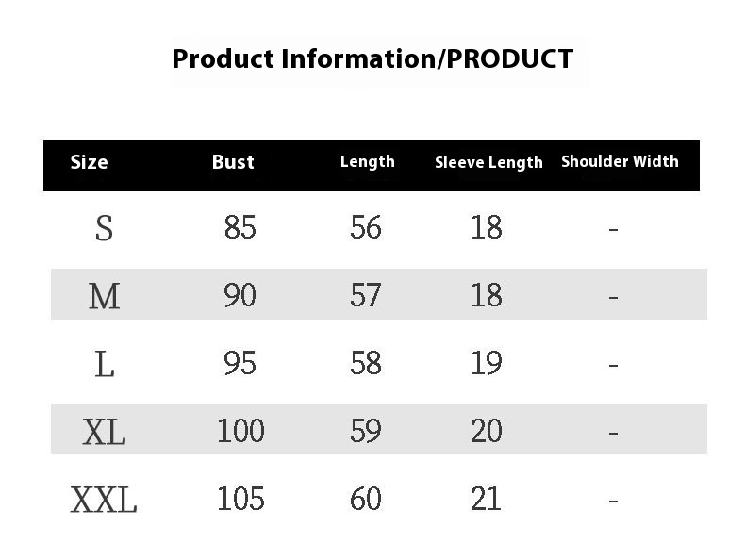Viewport: 745px width, 560px height.
Task: Click bust value 85 for size S
Action: click(240, 227)
